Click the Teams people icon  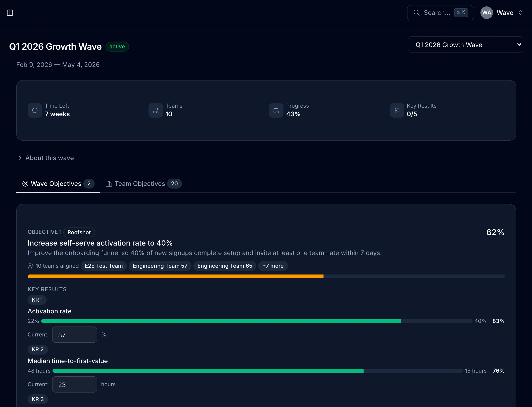(x=156, y=110)
